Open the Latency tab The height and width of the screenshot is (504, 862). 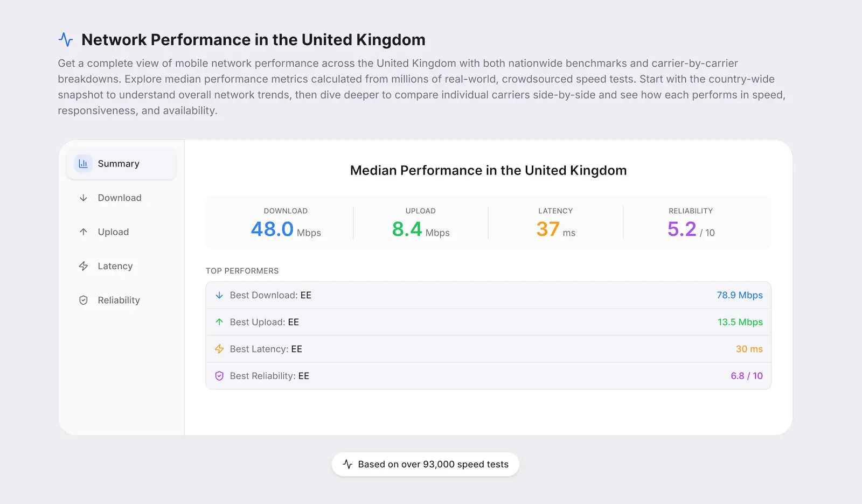coord(115,266)
